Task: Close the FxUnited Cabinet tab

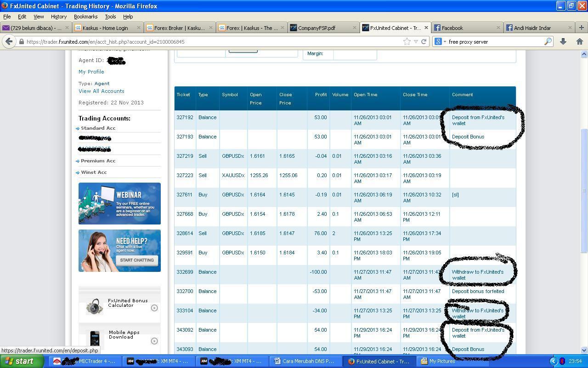Action: pyautogui.click(x=426, y=28)
